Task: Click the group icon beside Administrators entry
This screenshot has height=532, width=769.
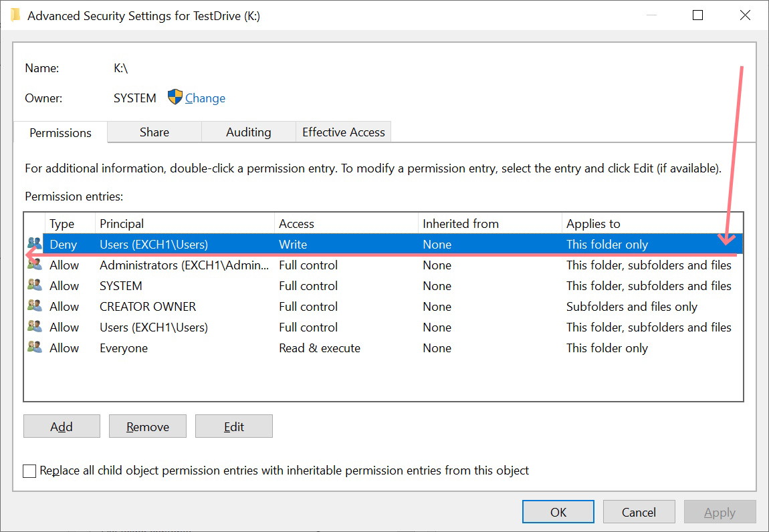Action: tap(34, 265)
